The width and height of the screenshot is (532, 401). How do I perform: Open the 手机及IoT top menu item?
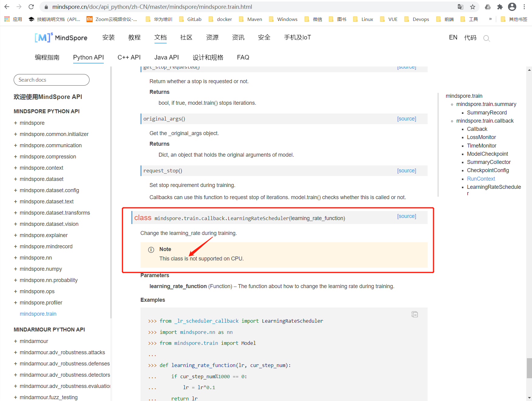click(297, 37)
